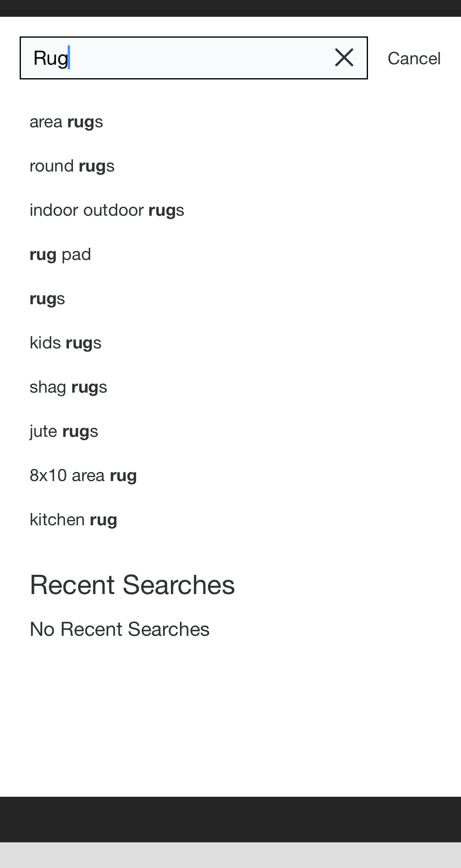Choose the "kids rugs" suggestion
Screen dimensions: 461x868
66,343
